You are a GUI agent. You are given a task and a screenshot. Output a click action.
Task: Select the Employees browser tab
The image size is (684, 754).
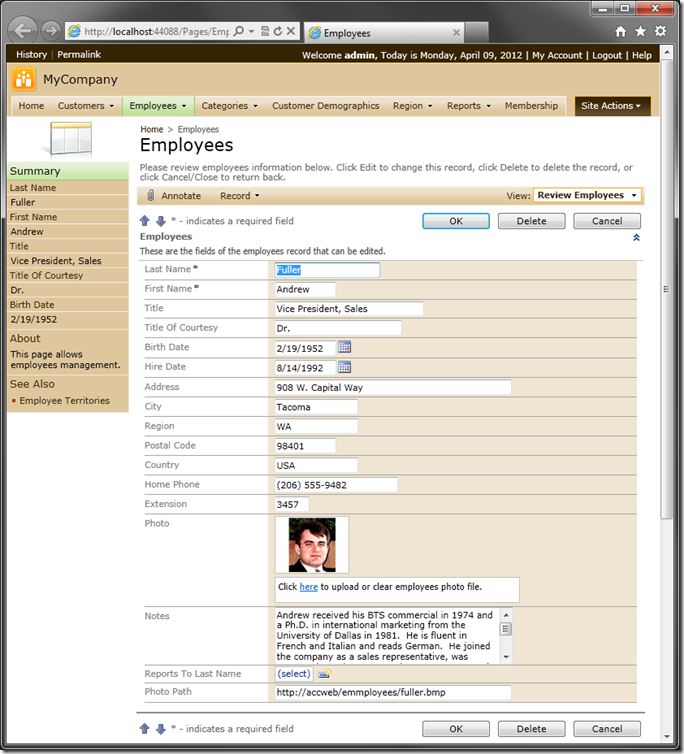(x=384, y=33)
